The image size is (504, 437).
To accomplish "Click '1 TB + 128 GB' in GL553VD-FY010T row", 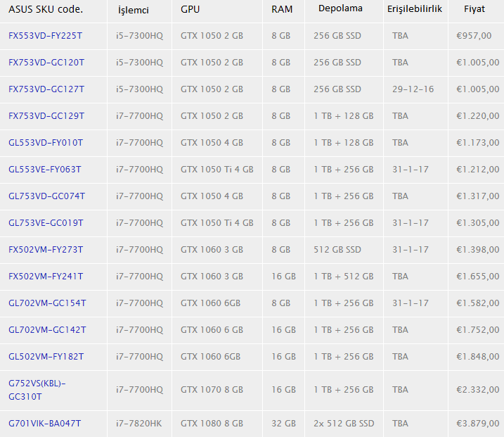I will (x=344, y=143).
